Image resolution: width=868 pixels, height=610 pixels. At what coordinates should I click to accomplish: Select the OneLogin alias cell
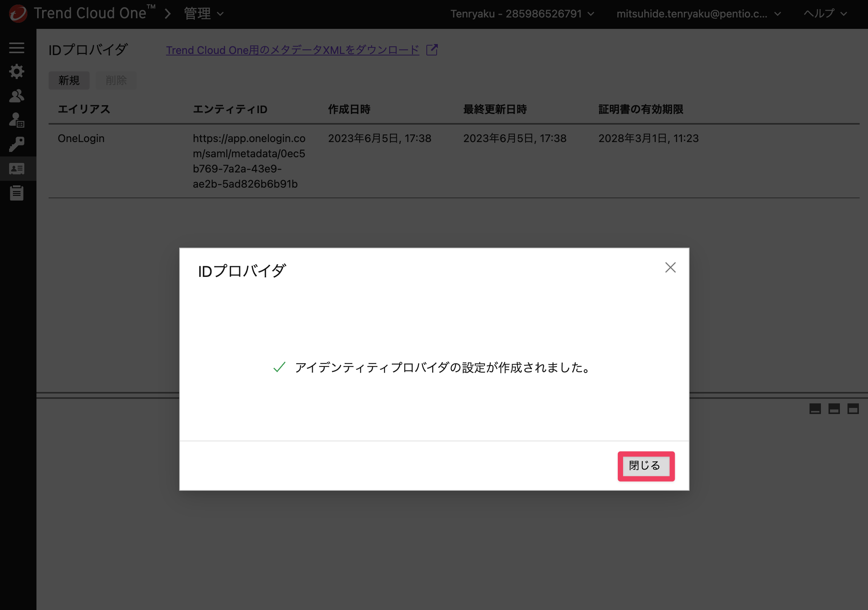[81, 138]
